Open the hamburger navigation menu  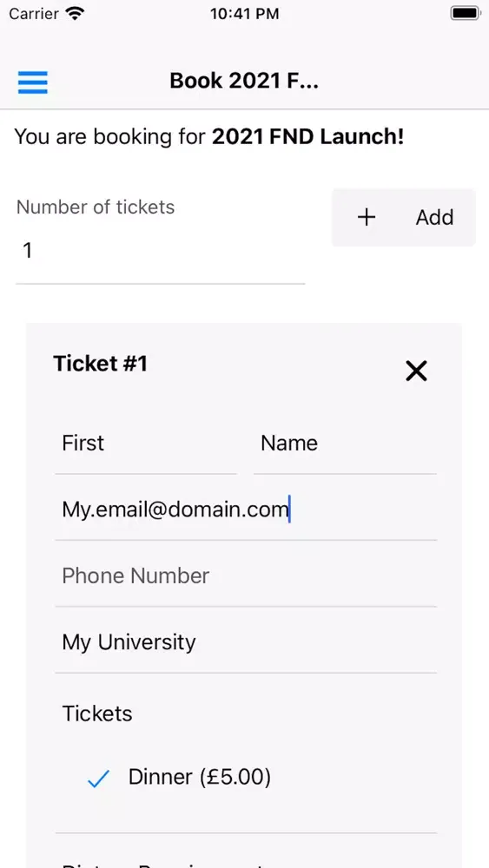click(x=33, y=82)
